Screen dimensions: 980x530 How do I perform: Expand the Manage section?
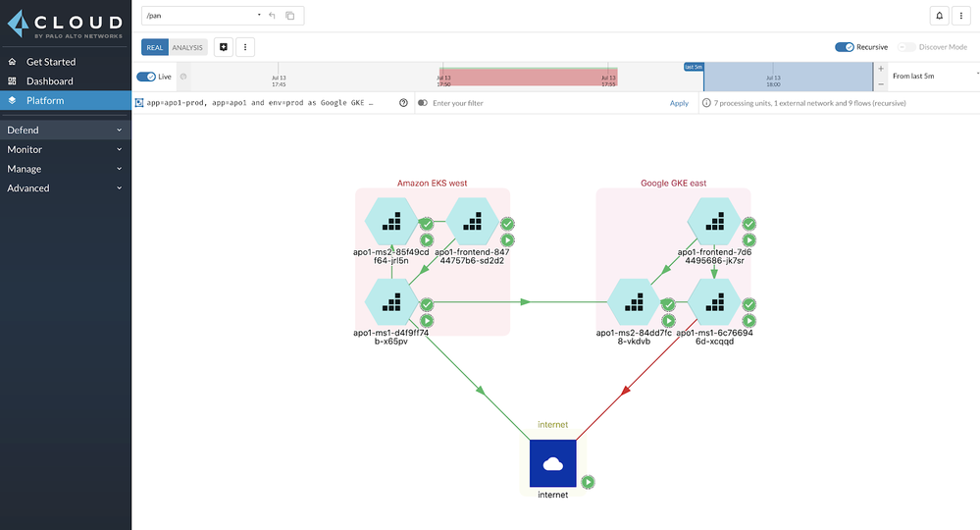coord(66,169)
